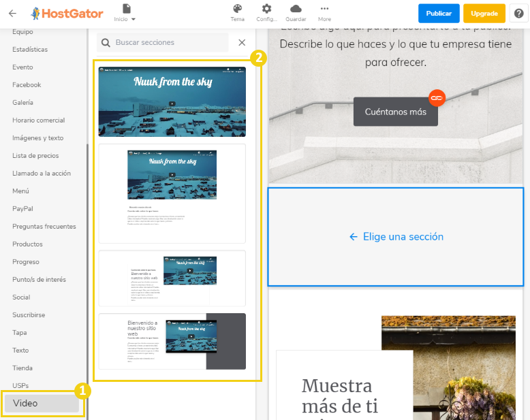Select the Galería section category

22,103
